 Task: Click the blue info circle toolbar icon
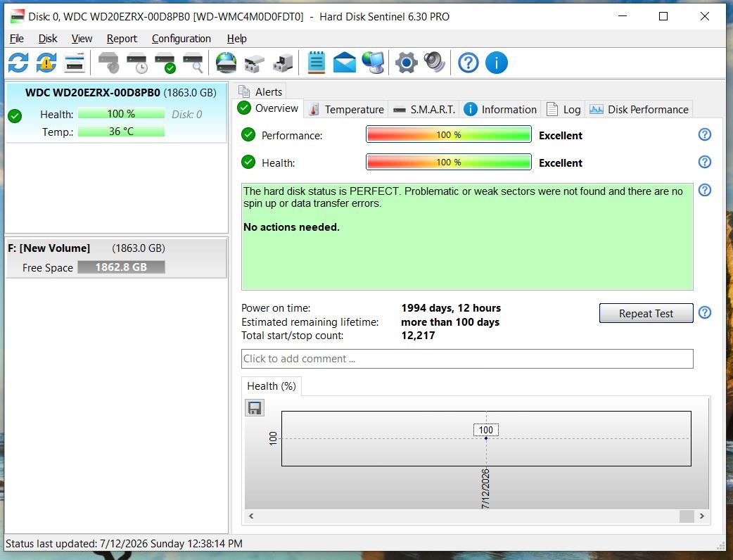497,63
